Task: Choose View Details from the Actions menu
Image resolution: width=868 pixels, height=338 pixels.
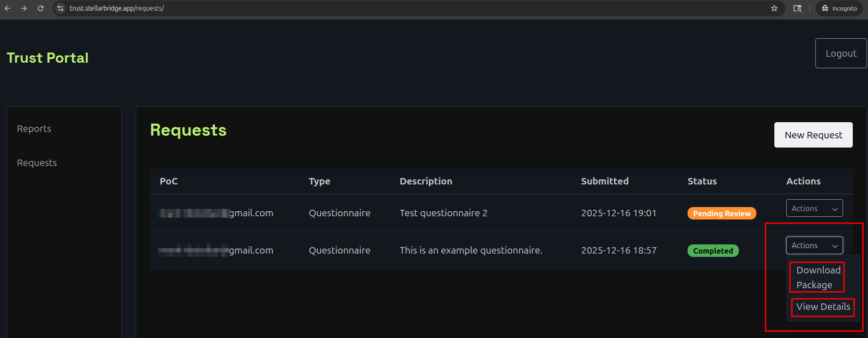Action: tap(823, 307)
